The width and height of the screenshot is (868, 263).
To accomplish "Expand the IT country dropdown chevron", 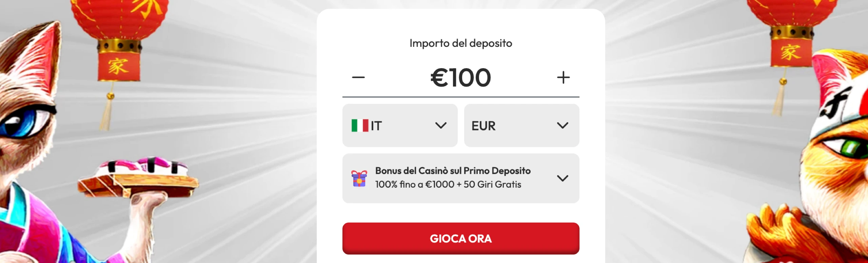I will click(440, 126).
